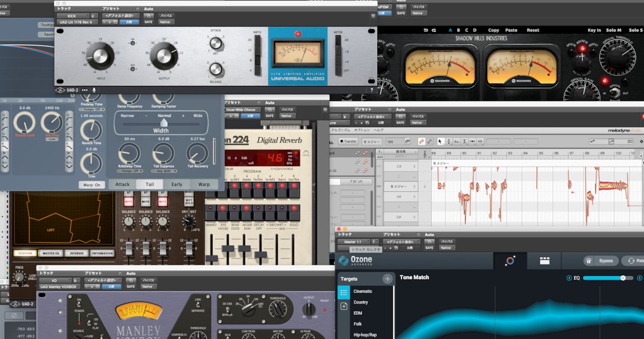The image size is (644, 339).
Task: Select the Melodyne main pointer tool
Action: [x=441, y=141]
